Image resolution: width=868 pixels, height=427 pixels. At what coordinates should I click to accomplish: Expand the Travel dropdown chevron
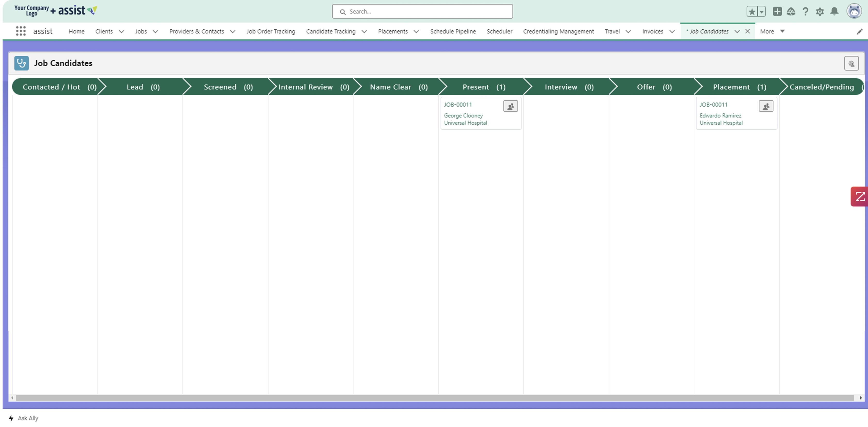(628, 32)
